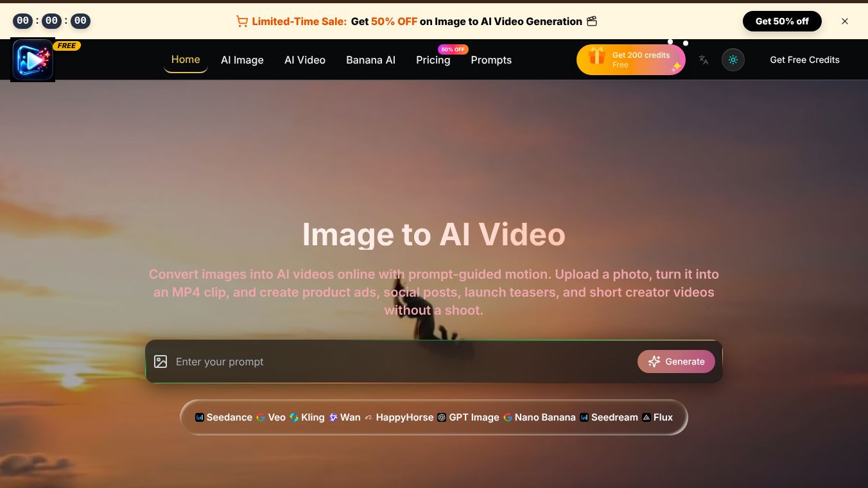Close the sale banner with X

pos(845,21)
